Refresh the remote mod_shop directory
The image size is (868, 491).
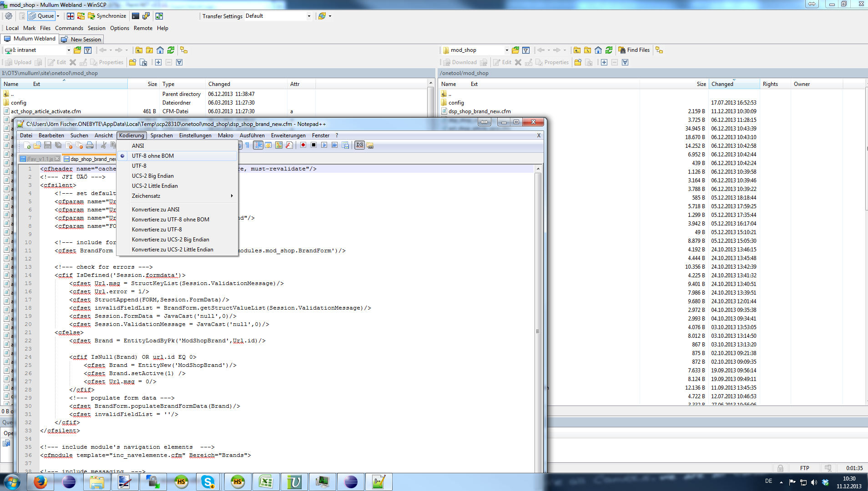pyautogui.click(x=609, y=50)
